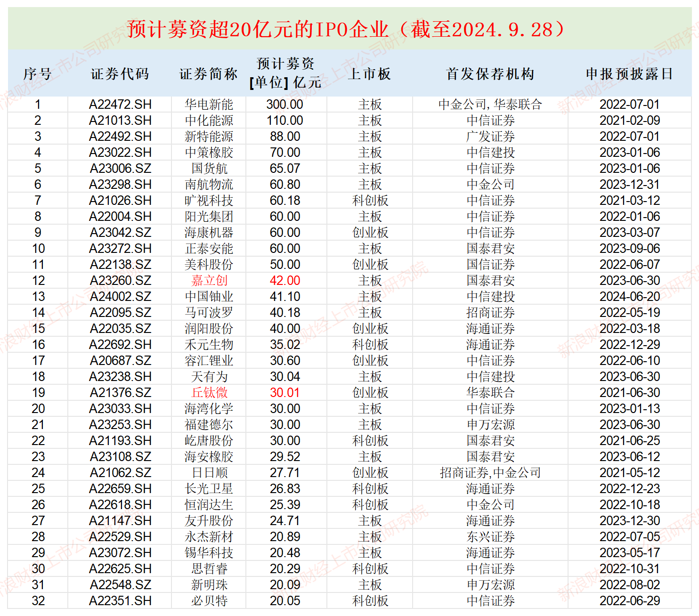Select the 序号 column header

coord(38,74)
